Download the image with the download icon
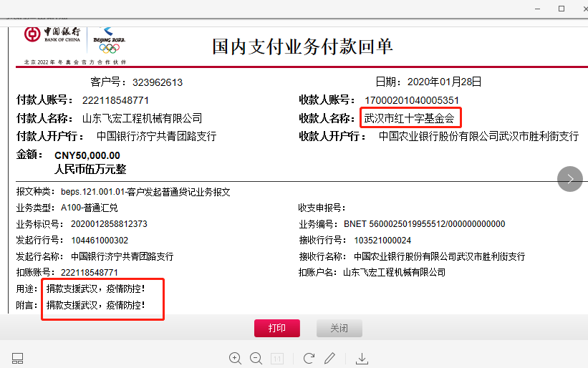588x368 pixels. (362, 359)
